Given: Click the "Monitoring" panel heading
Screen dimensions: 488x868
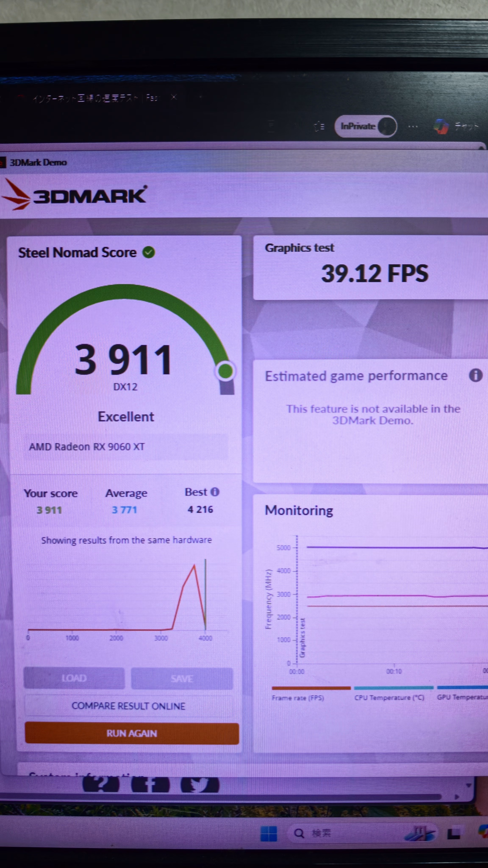Looking at the screenshot, I should click(299, 511).
